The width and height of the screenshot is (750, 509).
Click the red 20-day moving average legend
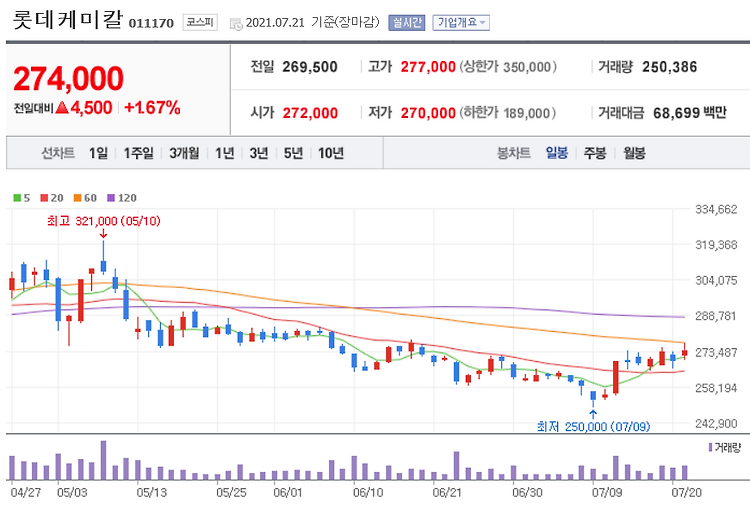52,198
